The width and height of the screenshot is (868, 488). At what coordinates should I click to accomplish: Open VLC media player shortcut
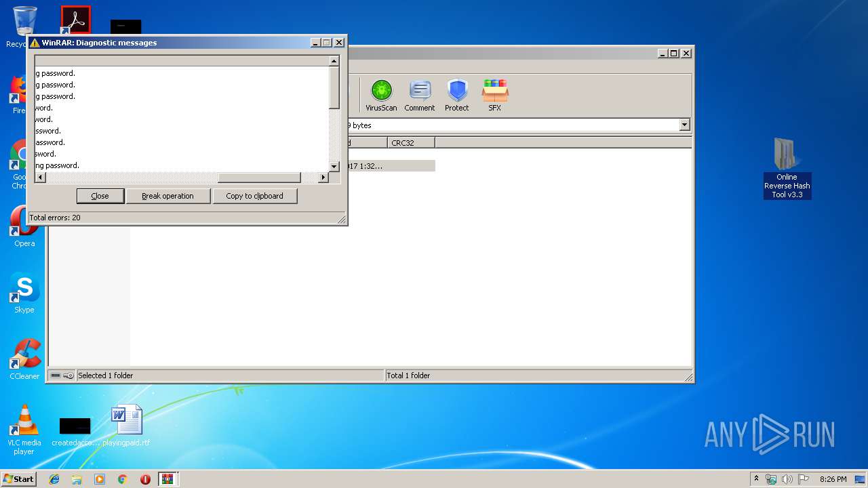point(24,430)
